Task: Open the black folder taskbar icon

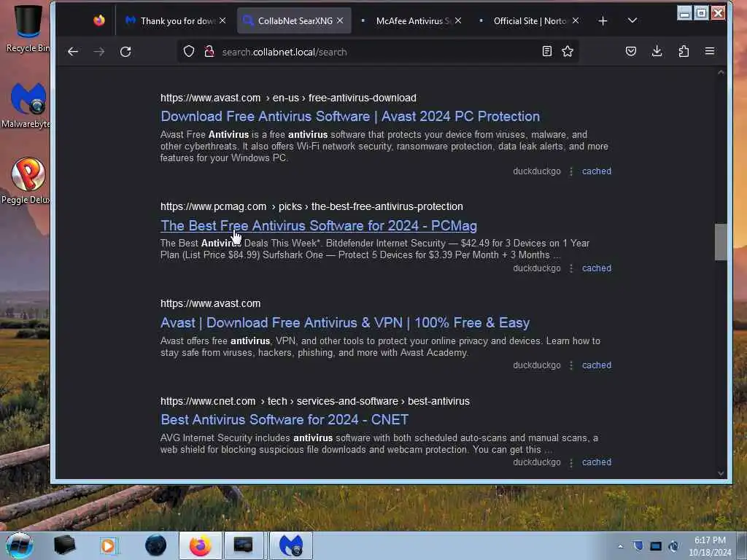Action: (x=65, y=545)
